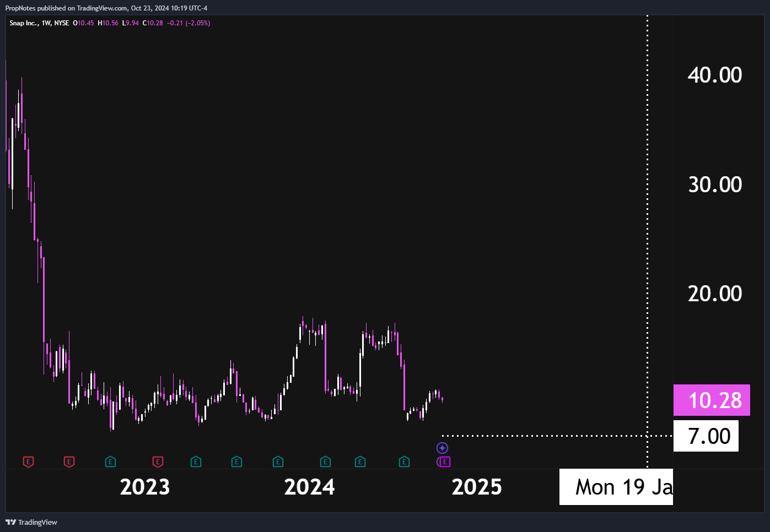This screenshot has height=532, width=770.
Task: Click the purple circle star marker icon
Action: 442,448
